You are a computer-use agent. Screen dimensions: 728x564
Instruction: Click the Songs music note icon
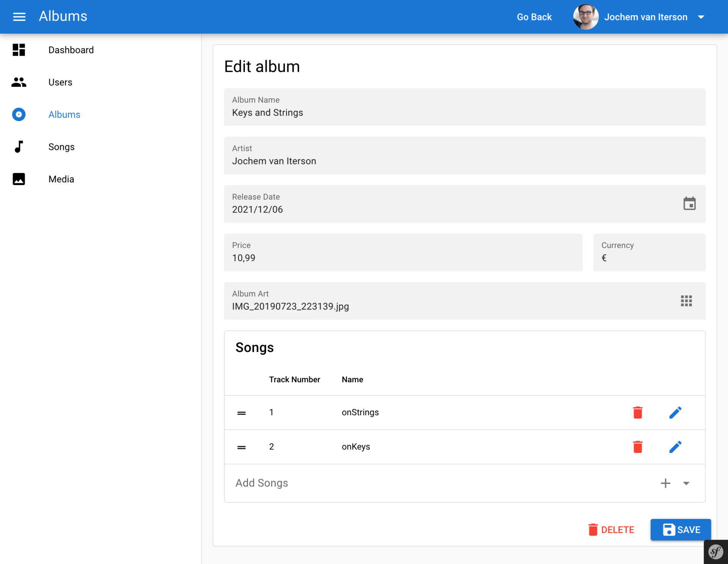[19, 146]
